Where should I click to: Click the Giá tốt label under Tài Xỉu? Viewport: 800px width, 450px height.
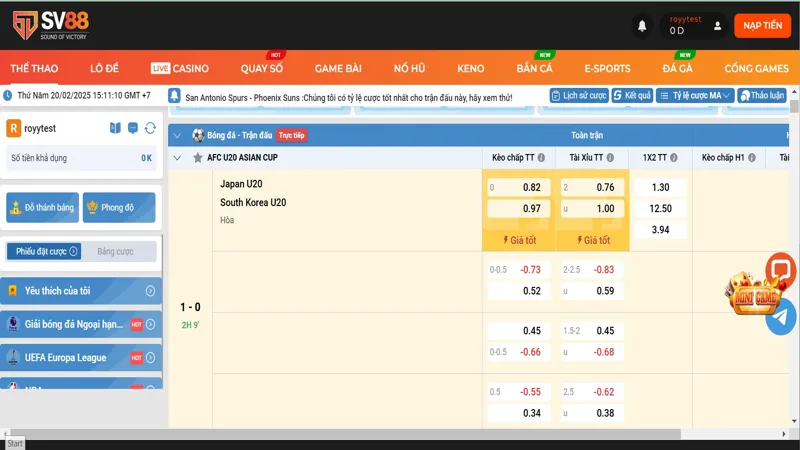[x=593, y=240]
